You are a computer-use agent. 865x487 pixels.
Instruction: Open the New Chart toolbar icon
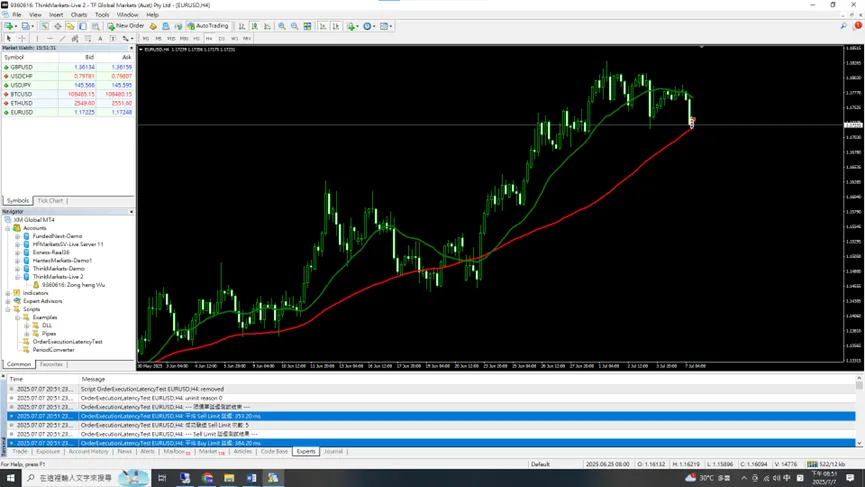tap(10, 26)
